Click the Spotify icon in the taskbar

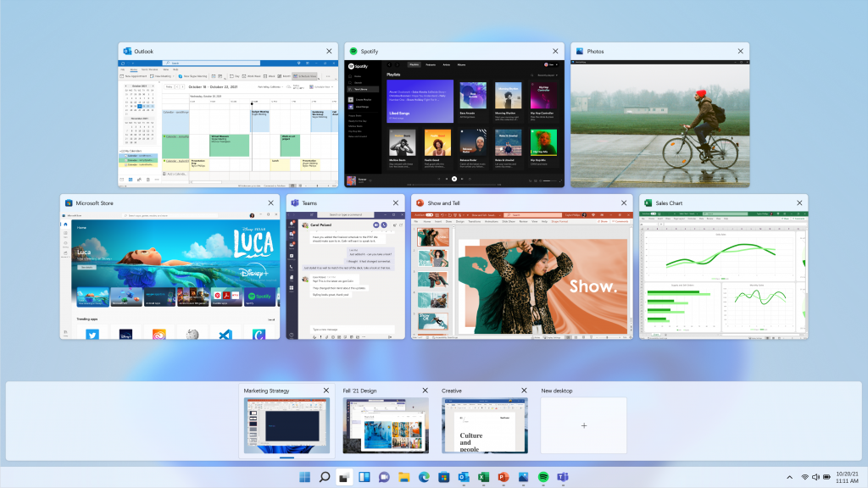point(543,477)
